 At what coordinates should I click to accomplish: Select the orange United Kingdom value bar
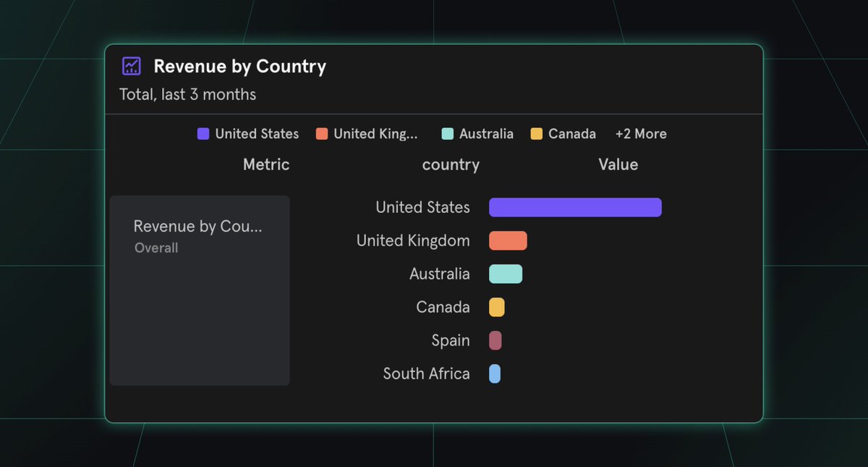point(508,240)
